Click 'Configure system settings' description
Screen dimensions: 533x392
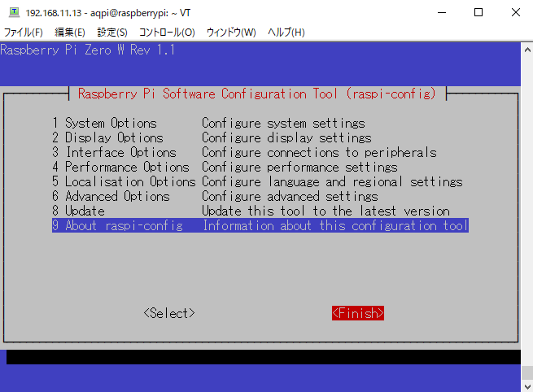(x=283, y=123)
